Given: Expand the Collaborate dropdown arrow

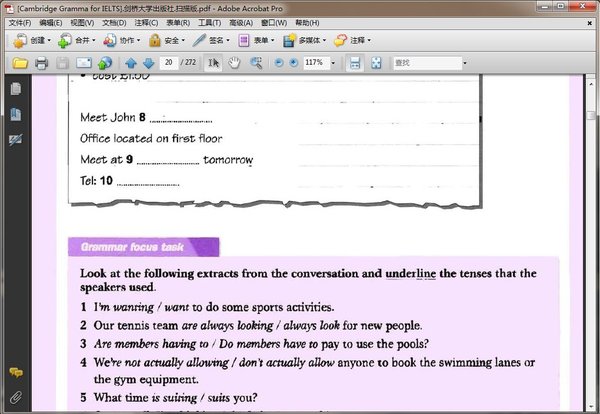Looking at the screenshot, I should 139,40.
